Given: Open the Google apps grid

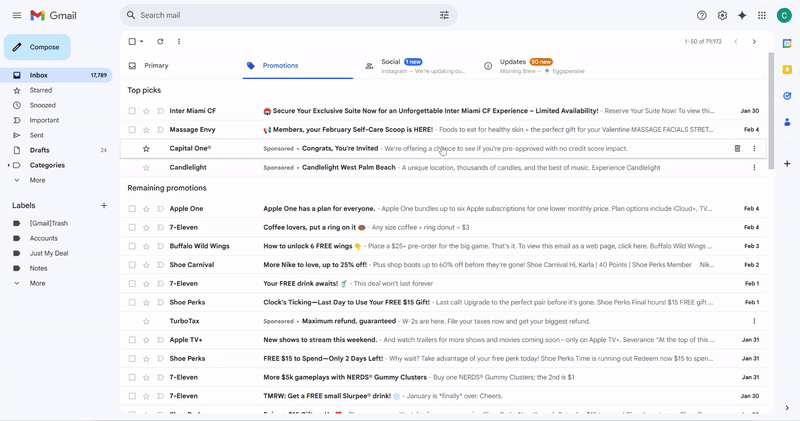Looking at the screenshot, I should click(762, 15).
